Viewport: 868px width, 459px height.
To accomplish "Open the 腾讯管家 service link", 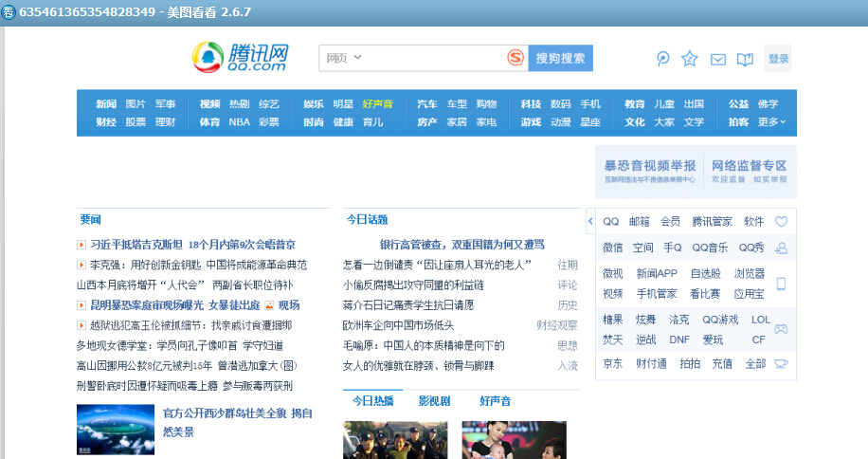I will [712, 222].
